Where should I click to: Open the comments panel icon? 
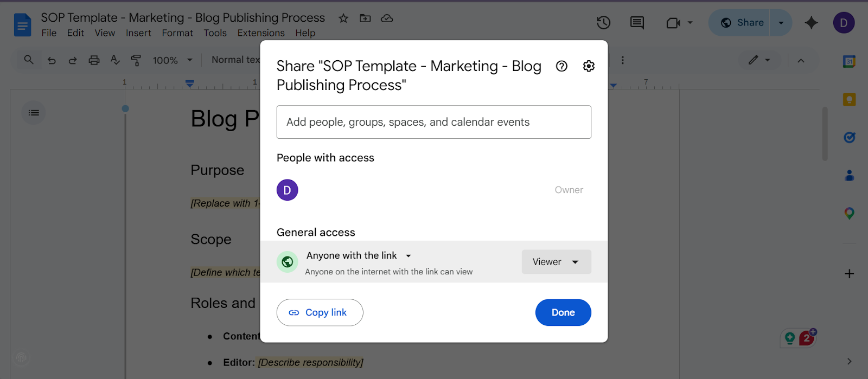[637, 23]
